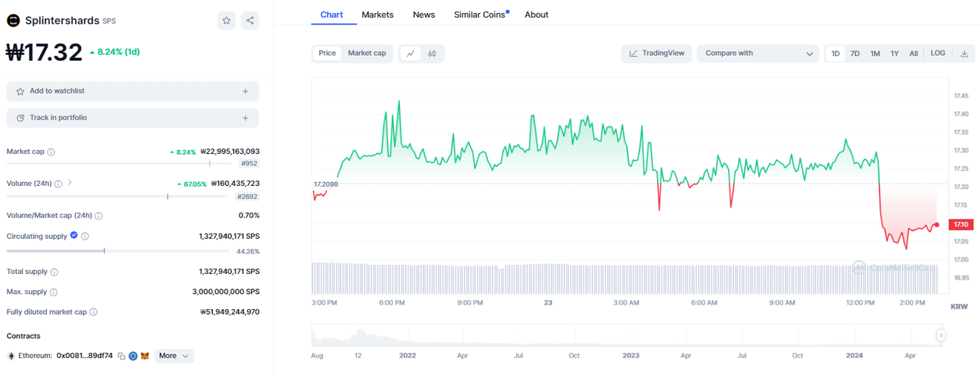Click the volume rank #2692 badge

247,197
